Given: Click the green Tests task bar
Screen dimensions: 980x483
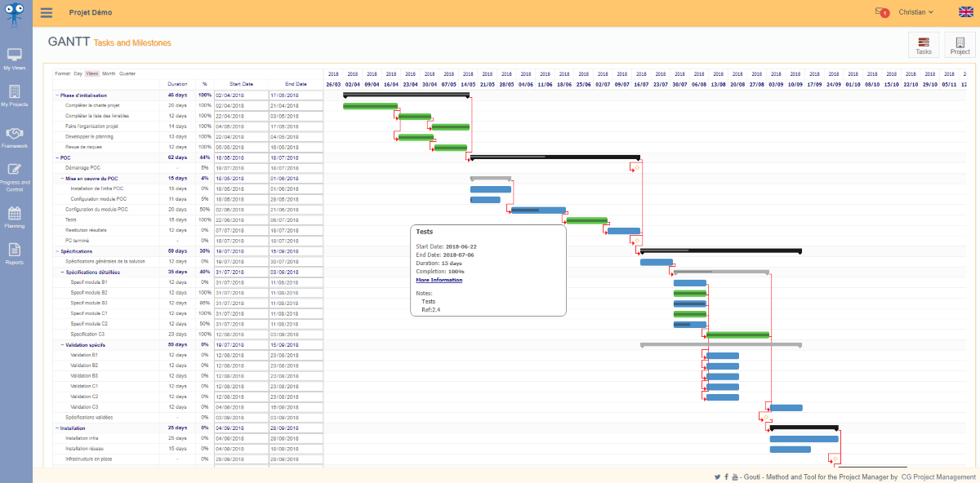Looking at the screenshot, I should pos(586,220).
